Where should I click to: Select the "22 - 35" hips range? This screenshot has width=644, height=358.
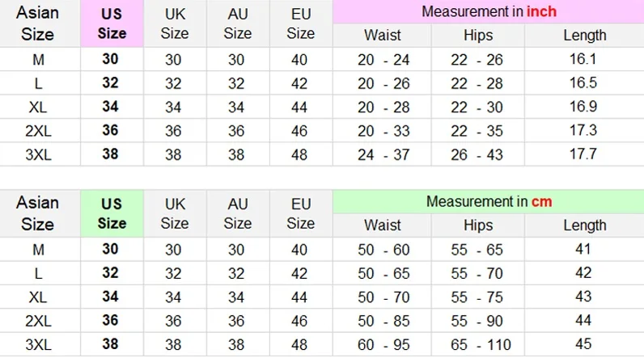click(x=477, y=130)
